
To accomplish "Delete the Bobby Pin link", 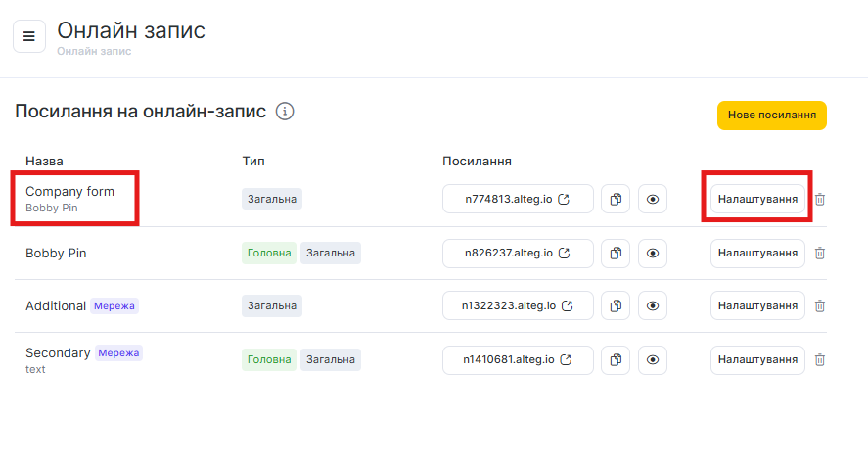I will point(820,254).
